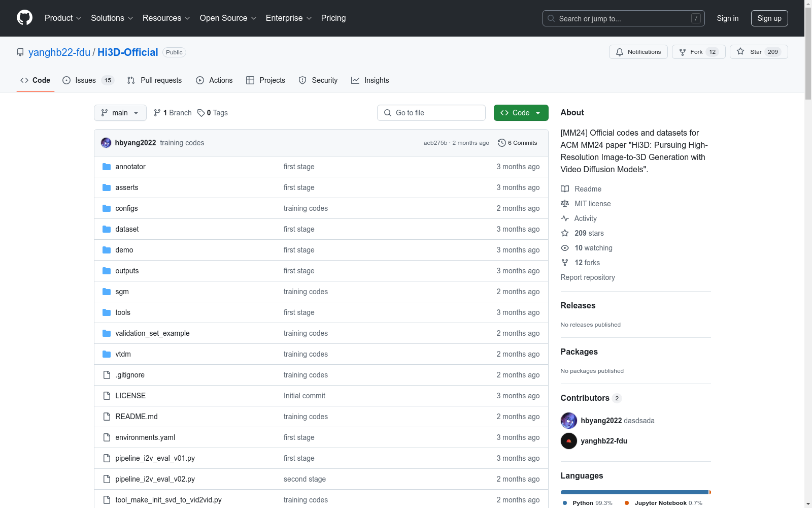The height and width of the screenshot is (508, 812).
Task: Click Report repository link
Action: [588, 277]
